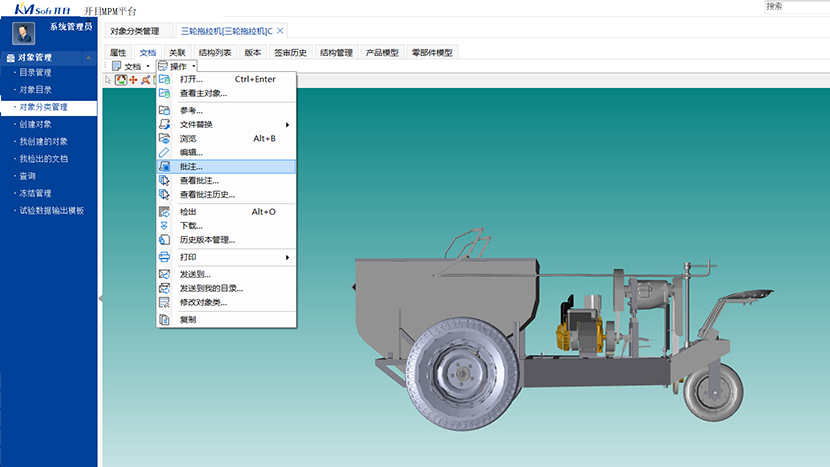Click the 下载 (Download) icon
Image resolution: width=830 pixels, height=467 pixels.
click(165, 226)
